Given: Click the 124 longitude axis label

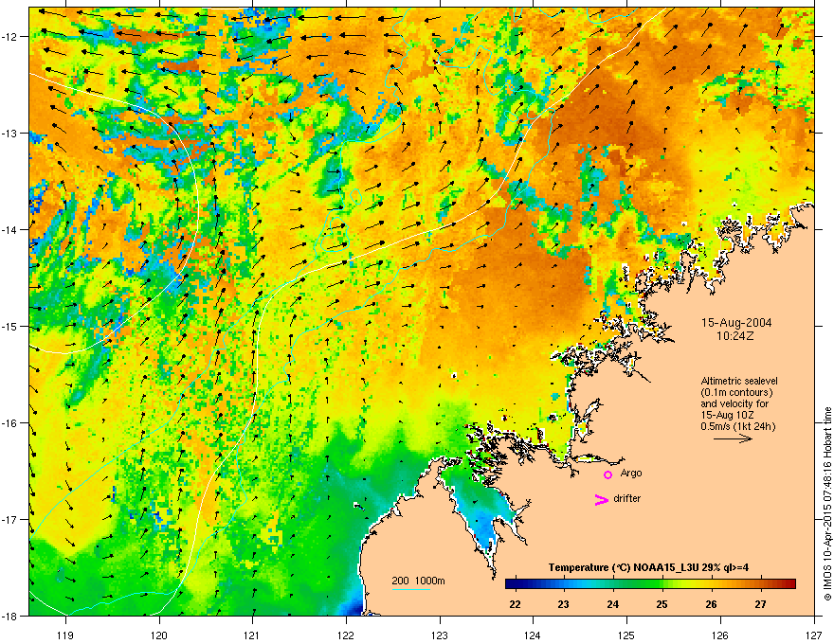Looking at the screenshot, I should [533, 635].
